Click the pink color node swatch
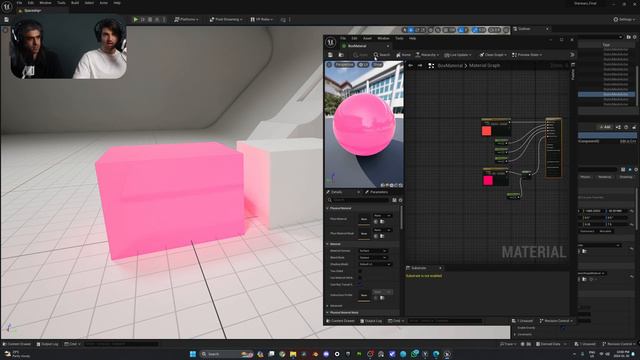The width and height of the screenshot is (640, 360). (x=488, y=180)
